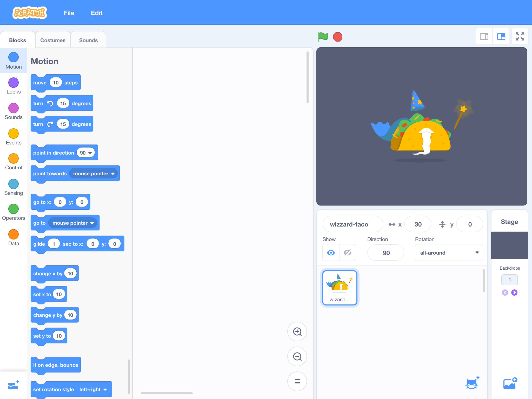Reset zoom with the equals button
The height and width of the screenshot is (399, 532).
(297, 381)
